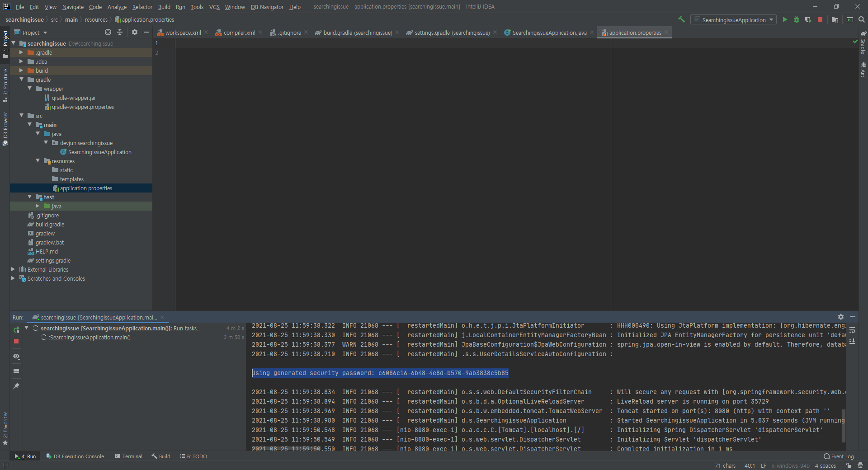Select application.properties in project tree

[x=81, y=188]
